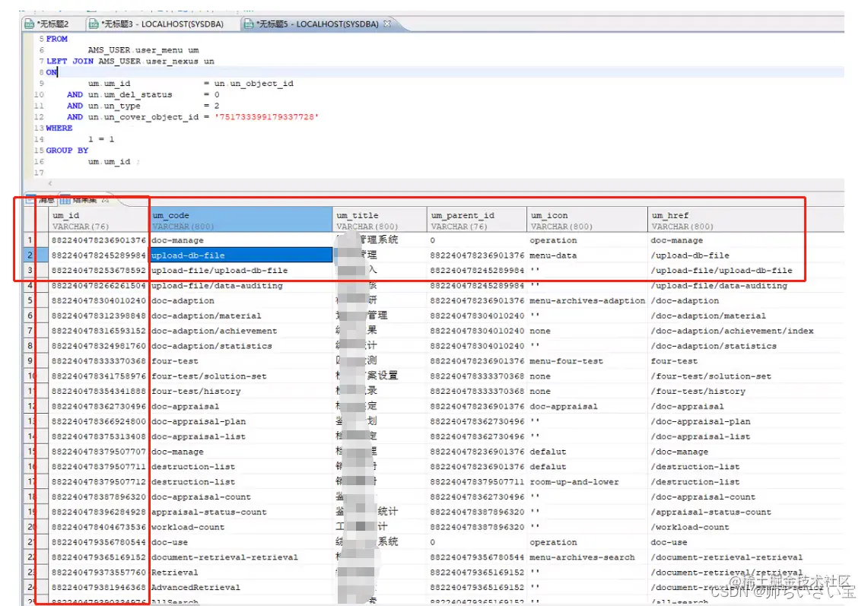Viewport: 868px width, 606px height.
Task: Switch to *无标题3 - LOCALHOST(SYSDBA) tab
Action: pos(157,24)
